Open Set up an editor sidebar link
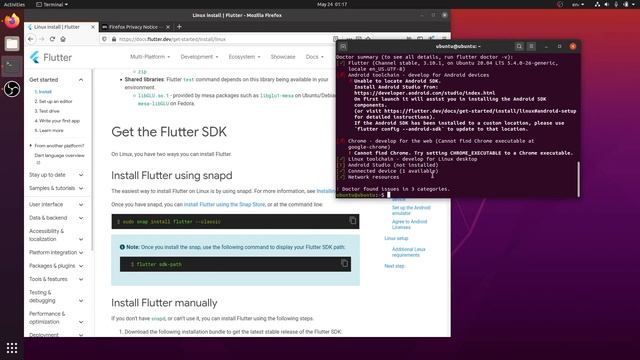 [53, 101]
